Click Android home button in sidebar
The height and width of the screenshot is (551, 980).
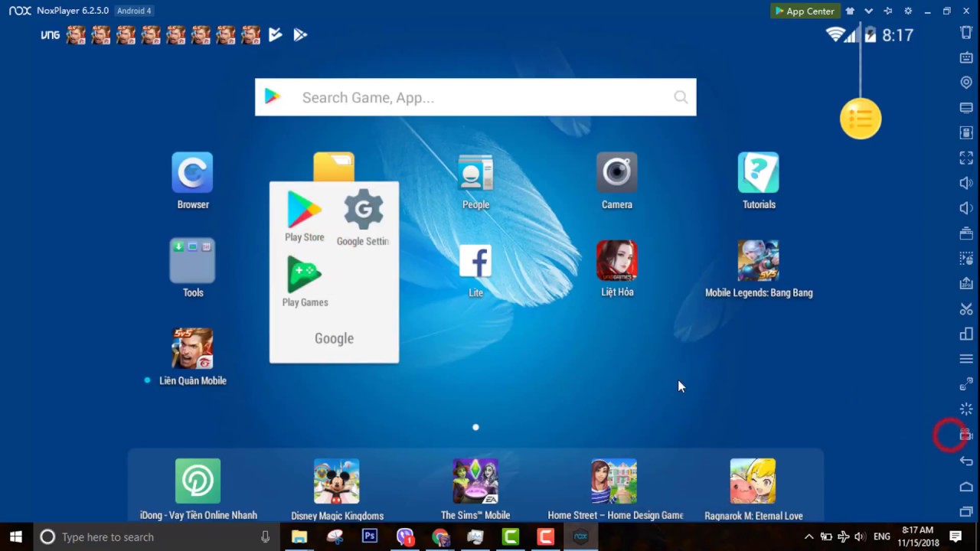click(966, 487)
